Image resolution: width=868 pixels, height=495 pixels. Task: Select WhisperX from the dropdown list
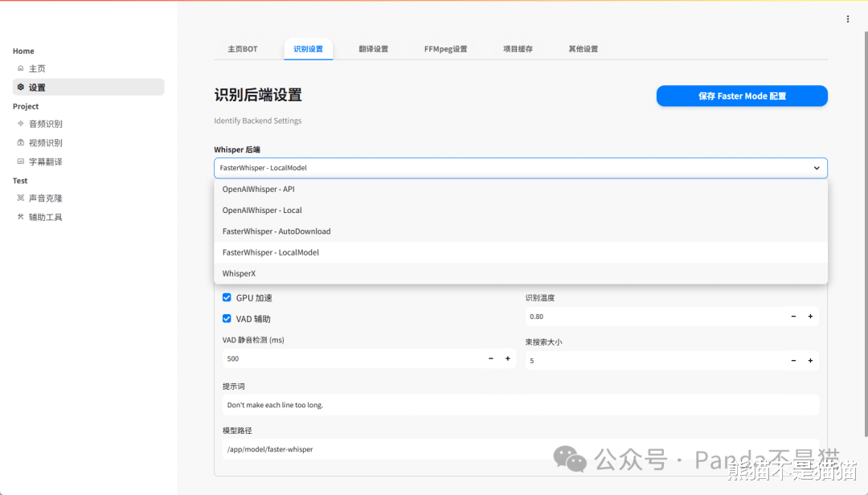click(x=240, y=273)
